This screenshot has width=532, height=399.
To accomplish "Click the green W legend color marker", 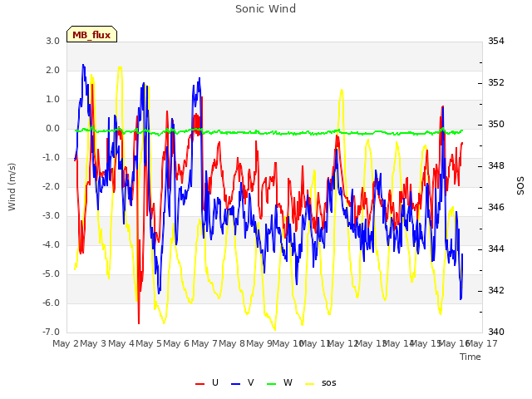I will point(272,384).
